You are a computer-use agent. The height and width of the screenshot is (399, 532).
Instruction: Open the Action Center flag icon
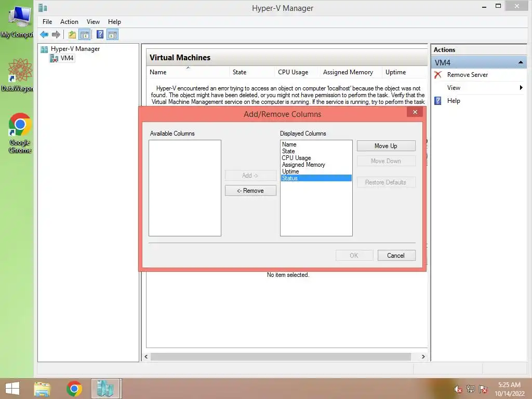tap(483, 389)
